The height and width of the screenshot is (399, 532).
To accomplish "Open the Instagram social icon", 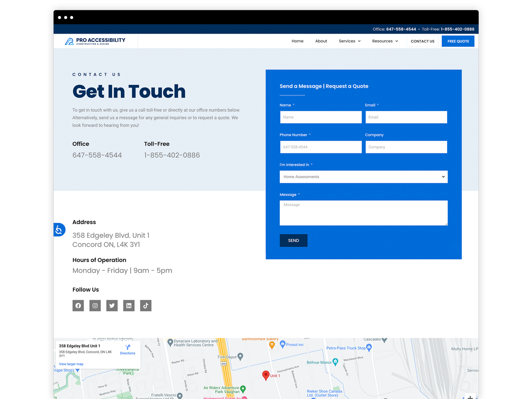I will point(95,305).
